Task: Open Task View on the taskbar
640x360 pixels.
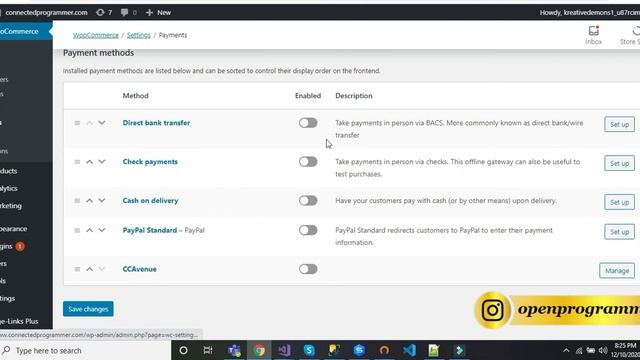Action: click(x=208, y=350)
